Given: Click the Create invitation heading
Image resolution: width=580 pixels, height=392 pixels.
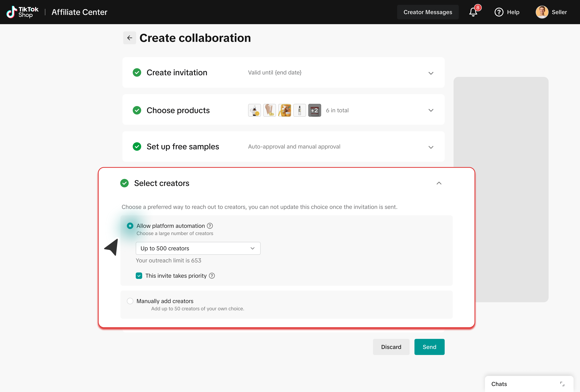Looking at the screenshot, I should tap(177, 73).
